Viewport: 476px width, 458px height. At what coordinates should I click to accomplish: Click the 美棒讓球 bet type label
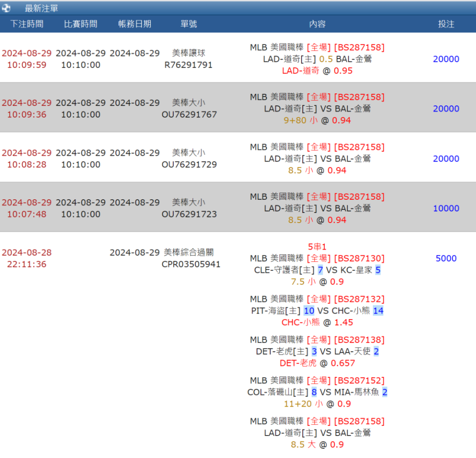point(188,53)
